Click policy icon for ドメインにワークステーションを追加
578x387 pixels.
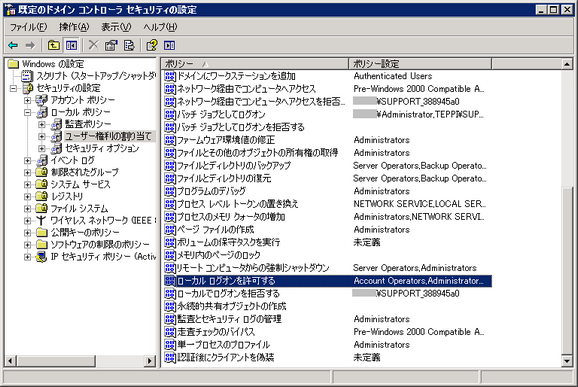click(x=170, y=76)
